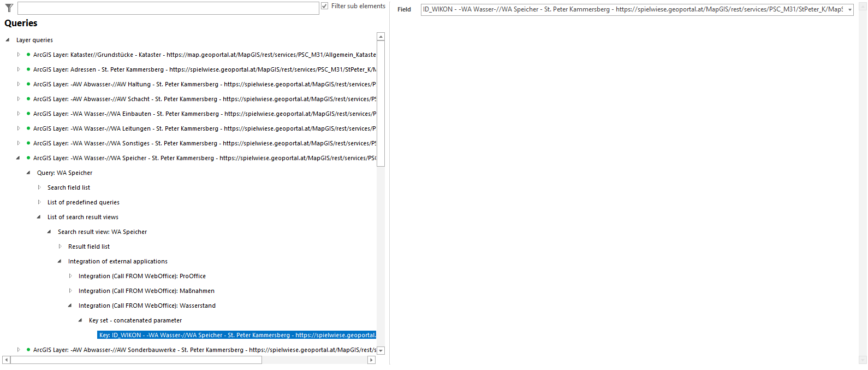Select List of predefined queries item
868x370 pixels.
click(x=83, y=202)
